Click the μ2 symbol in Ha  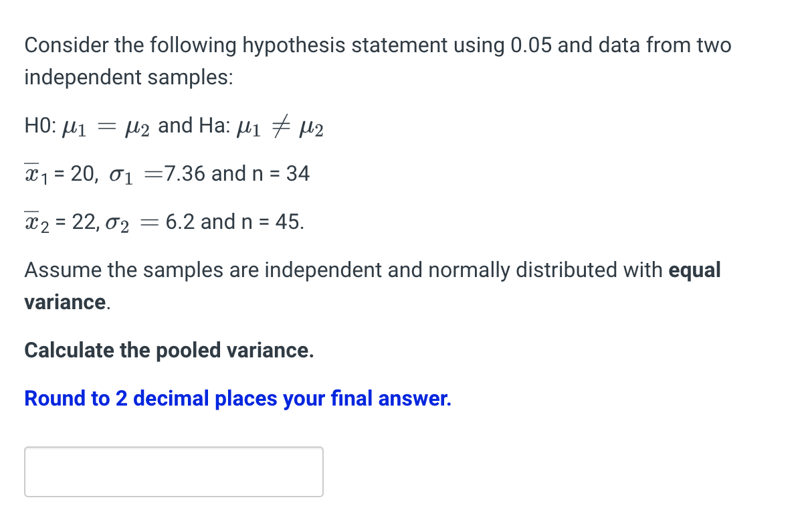click(x=312, y=127)
